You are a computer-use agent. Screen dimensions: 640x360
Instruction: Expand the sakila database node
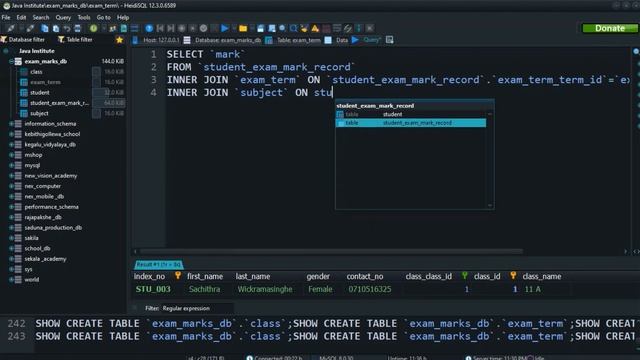click(11, 238)
